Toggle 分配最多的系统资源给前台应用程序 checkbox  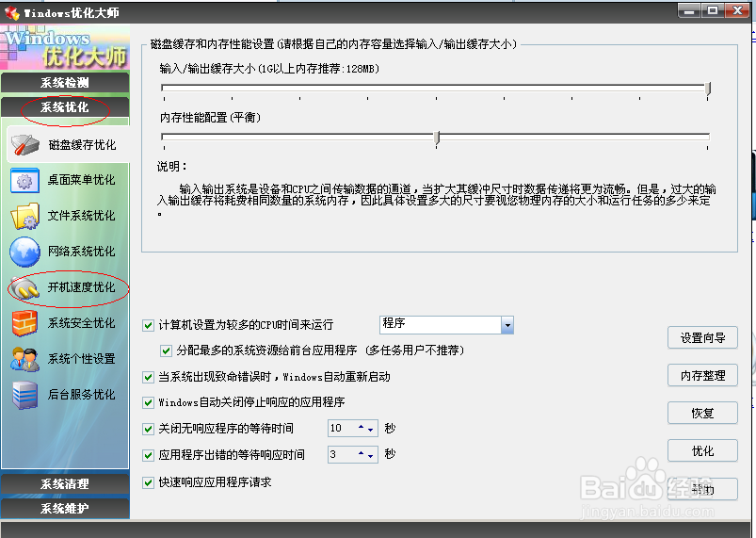[x=166, y=351]
